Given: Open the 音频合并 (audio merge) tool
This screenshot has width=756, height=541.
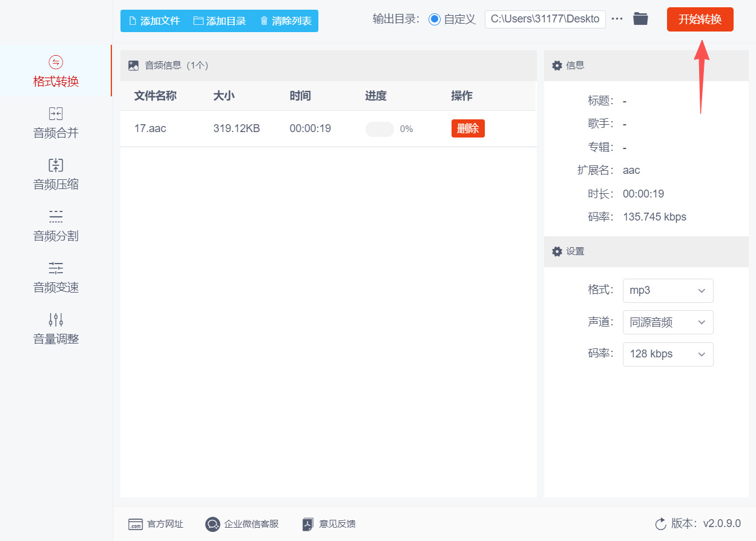Looking at the screenshot, I should [x=55, y=123].
